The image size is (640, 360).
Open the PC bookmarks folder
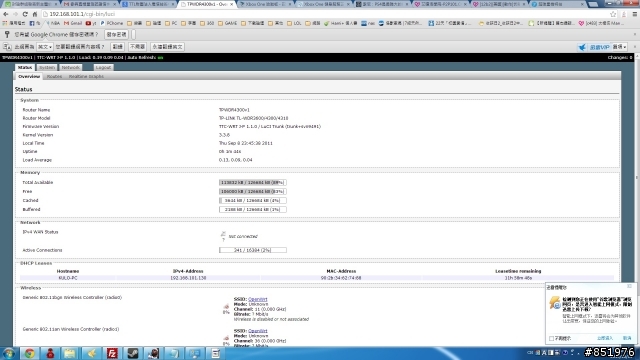tap(171, 23)
